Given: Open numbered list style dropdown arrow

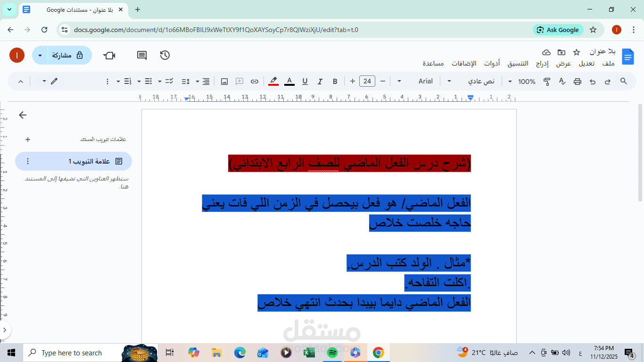Looking at the screenshot, I should tap(118, 82).
